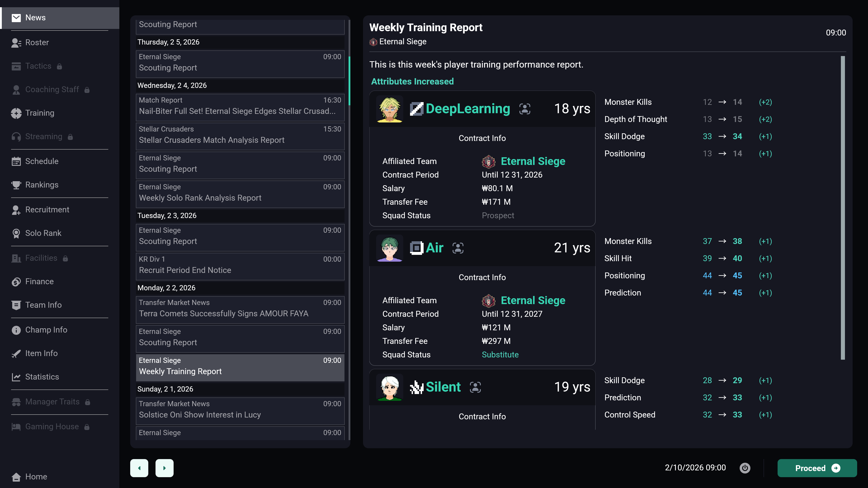868x488 pixels.
Task: Click the news list scrollbar
Action: (349, 81)
